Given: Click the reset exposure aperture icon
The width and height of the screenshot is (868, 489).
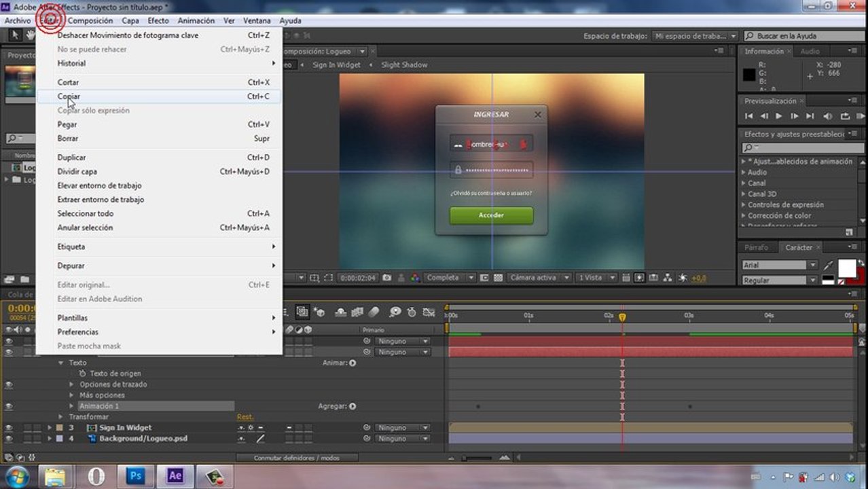Looking at the screenshot, I should tap(682, 278).
